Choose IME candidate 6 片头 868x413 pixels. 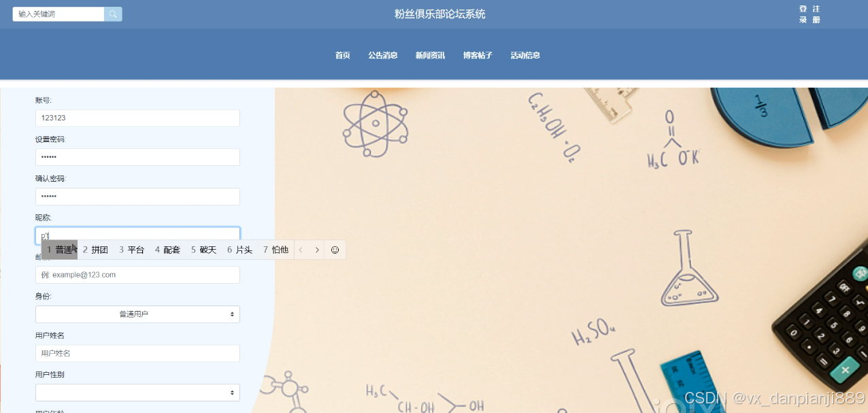240,250
